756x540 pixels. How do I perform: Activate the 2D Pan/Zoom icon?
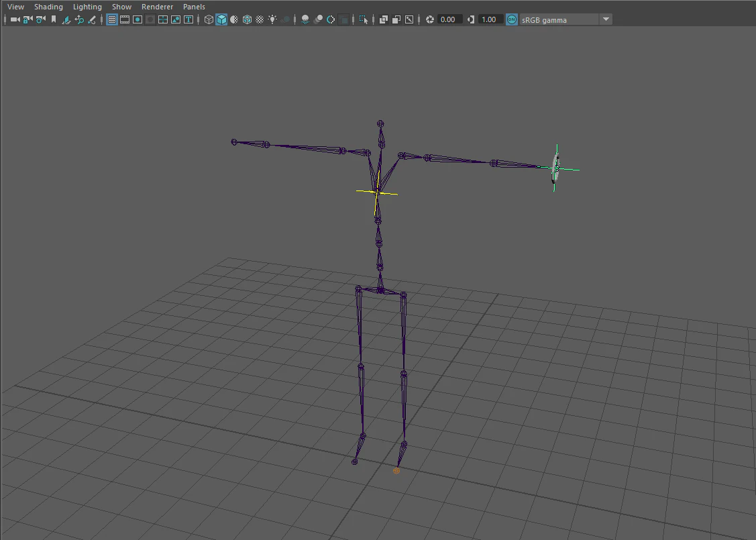click(79, 19)
